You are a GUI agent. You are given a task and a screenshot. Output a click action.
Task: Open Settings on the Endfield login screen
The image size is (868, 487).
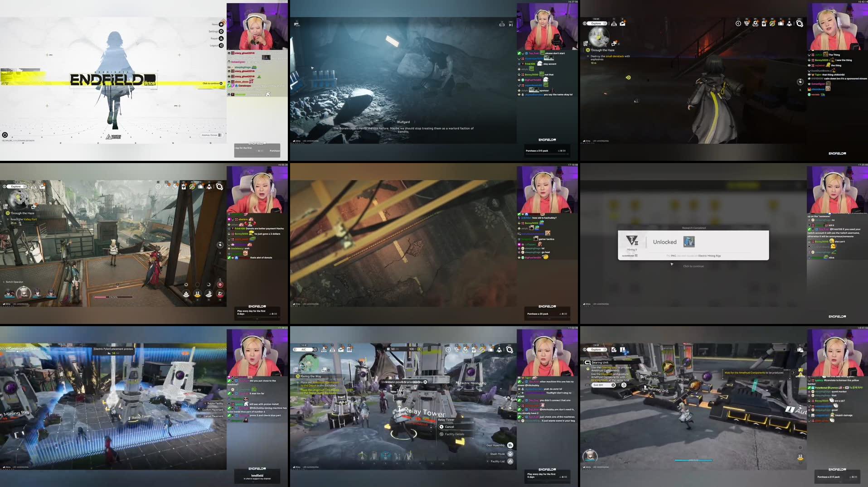[x=221, y=31]
